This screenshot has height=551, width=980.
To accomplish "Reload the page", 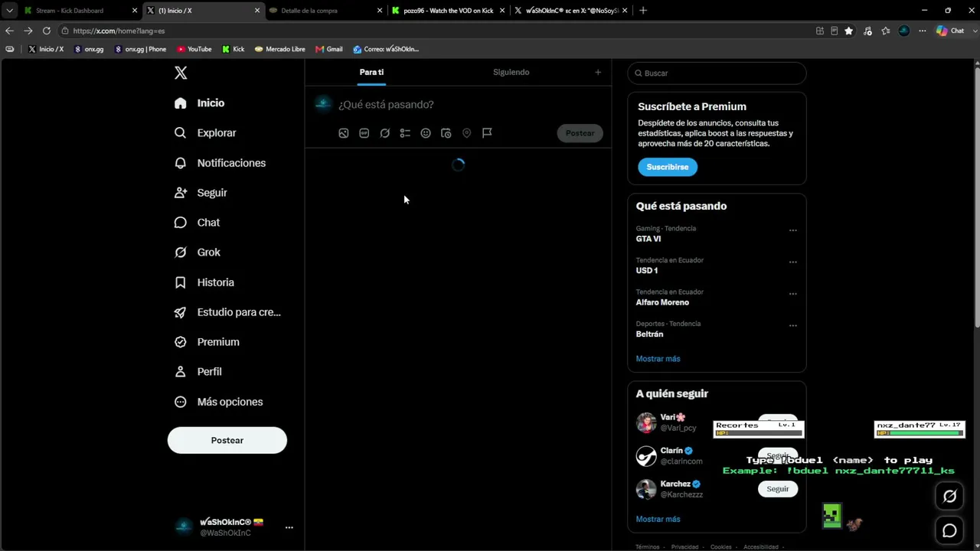I will click(x=47, y=31).
